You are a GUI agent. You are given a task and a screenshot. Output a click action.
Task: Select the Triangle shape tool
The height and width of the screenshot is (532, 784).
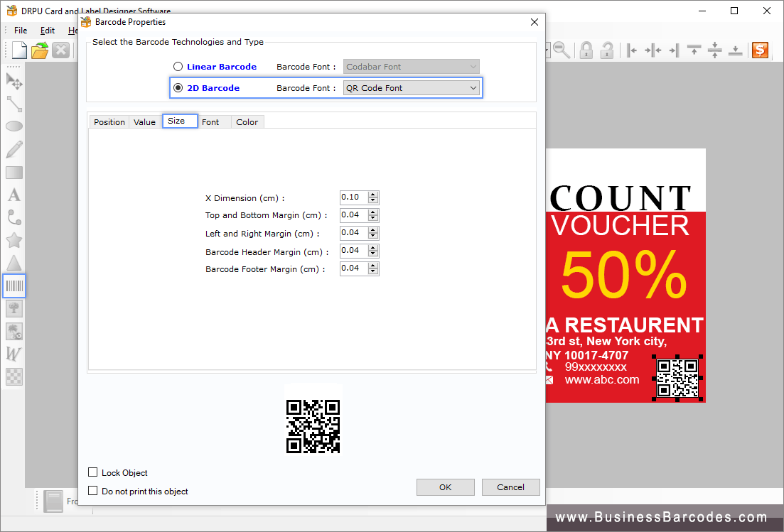tap(14, 263)
